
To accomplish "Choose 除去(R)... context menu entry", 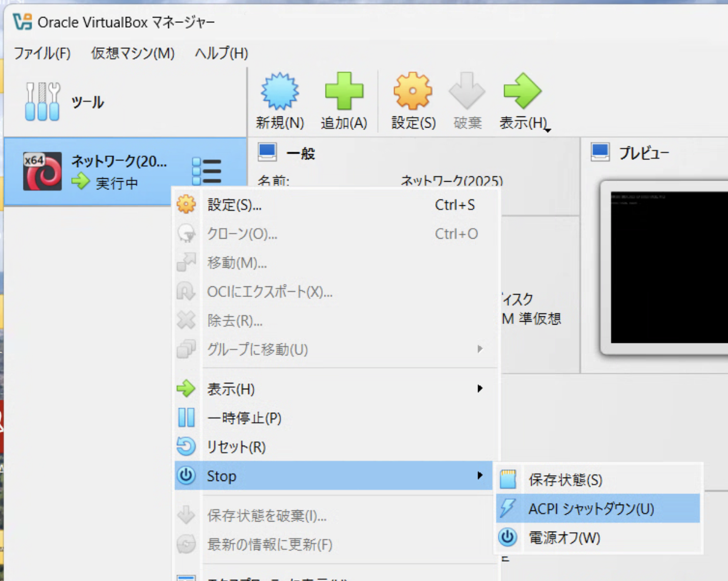I will (337, 320).
